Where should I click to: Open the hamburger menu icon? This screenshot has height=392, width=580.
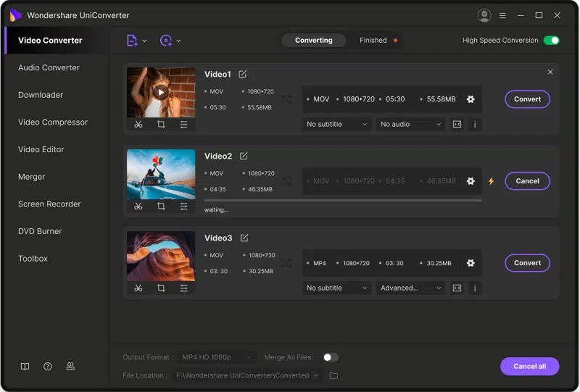502,15
